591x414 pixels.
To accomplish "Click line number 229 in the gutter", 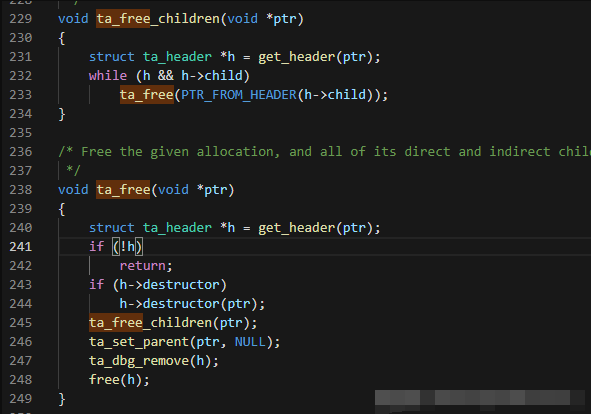I will point(21,19).
